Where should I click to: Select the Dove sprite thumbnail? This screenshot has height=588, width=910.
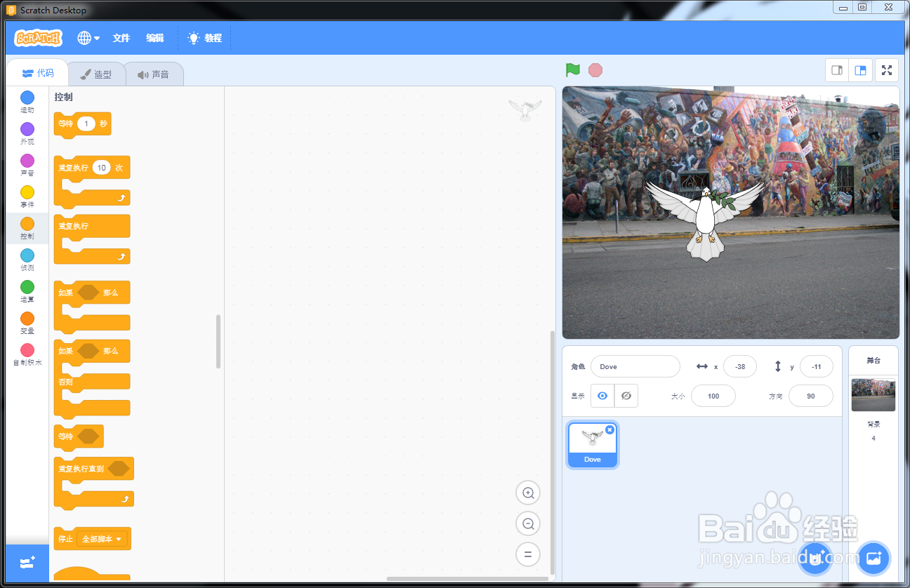tap(593, 445)
